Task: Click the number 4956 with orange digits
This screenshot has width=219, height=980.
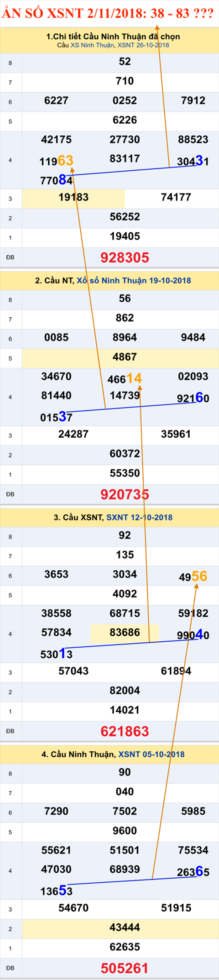Action: [193, 576]
